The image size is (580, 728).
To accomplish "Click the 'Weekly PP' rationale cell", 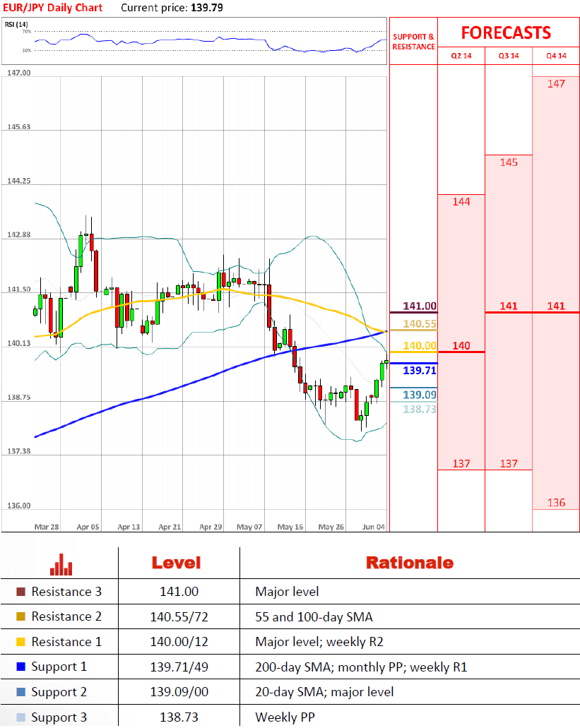I will (285, 717).
